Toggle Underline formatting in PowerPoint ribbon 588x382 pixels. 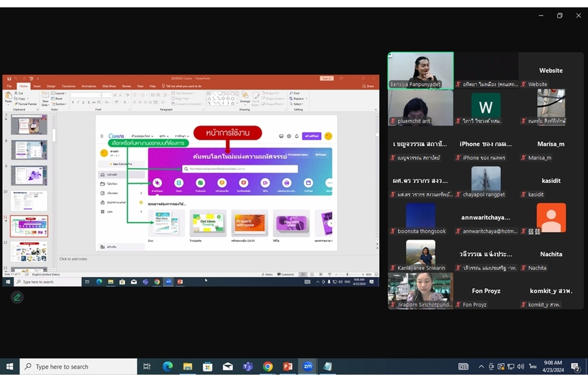[x=83, y=102]
